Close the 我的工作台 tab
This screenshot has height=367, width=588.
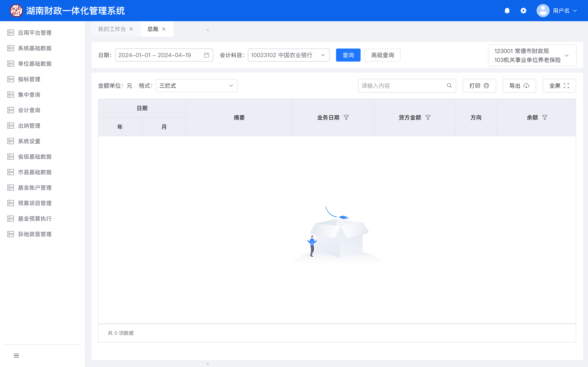(x=131, y=29)
